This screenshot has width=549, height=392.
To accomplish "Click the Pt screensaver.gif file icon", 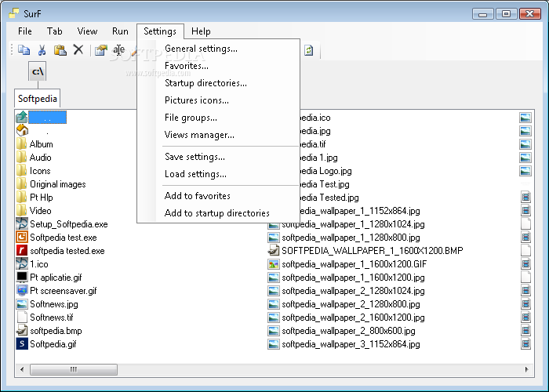I will click(22, 290).
